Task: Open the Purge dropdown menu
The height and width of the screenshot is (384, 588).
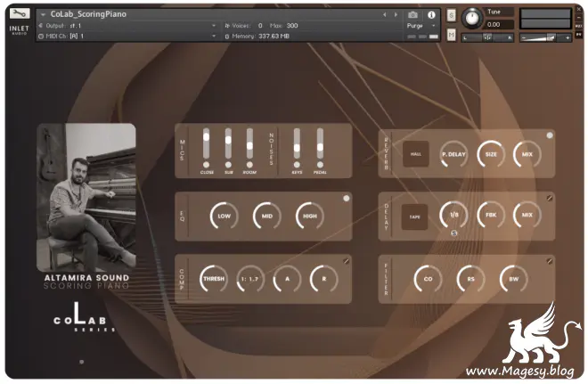Action: 421,26
